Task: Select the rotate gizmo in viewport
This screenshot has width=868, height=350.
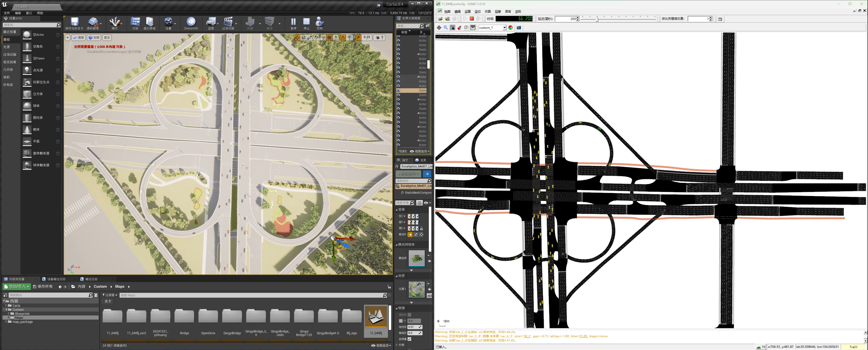Action: click(x=304, y=37)
